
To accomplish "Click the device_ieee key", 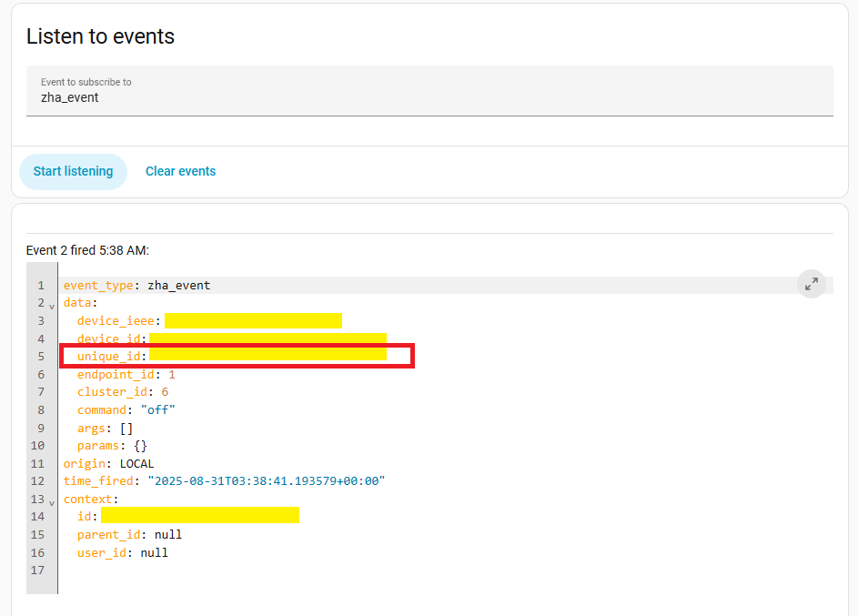I will [118, 321].
